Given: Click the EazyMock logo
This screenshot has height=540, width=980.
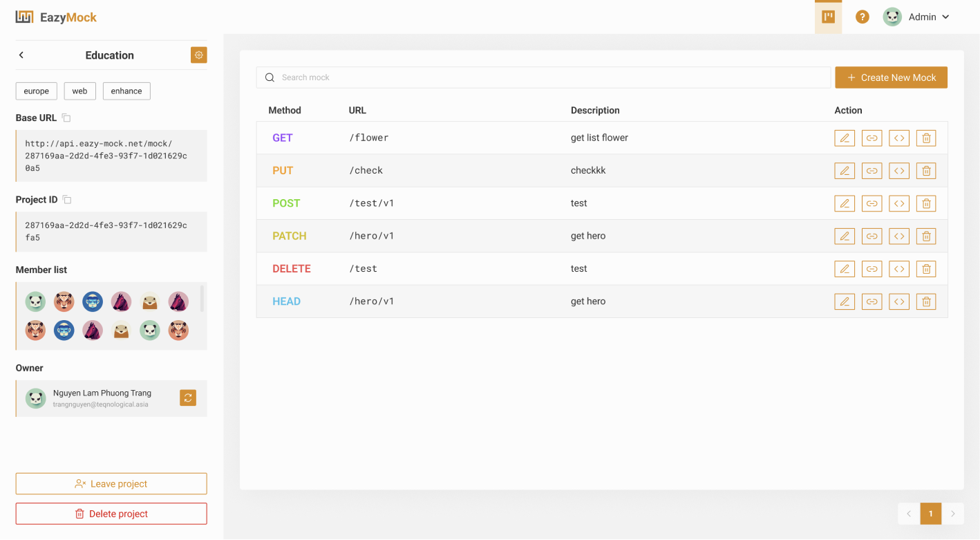Looking at the screenshot, I should pos(57,17).
